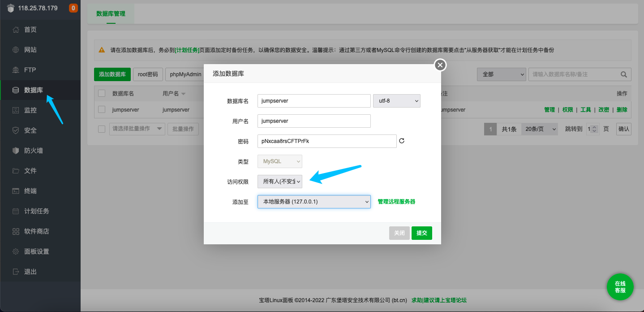Click the root密码 button
Viewport: 644px width, 312px height.
pyautogui.click(x=148, y=74)
